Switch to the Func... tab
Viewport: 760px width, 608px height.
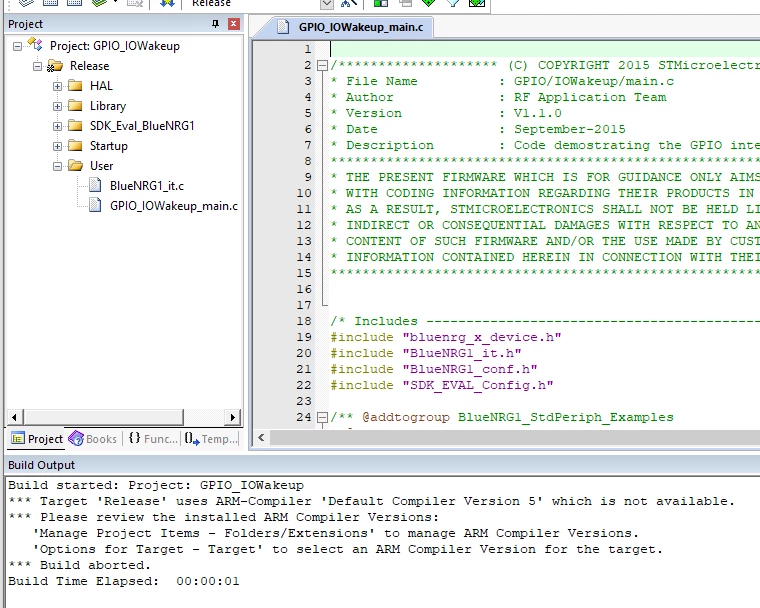tap(153, 439)
